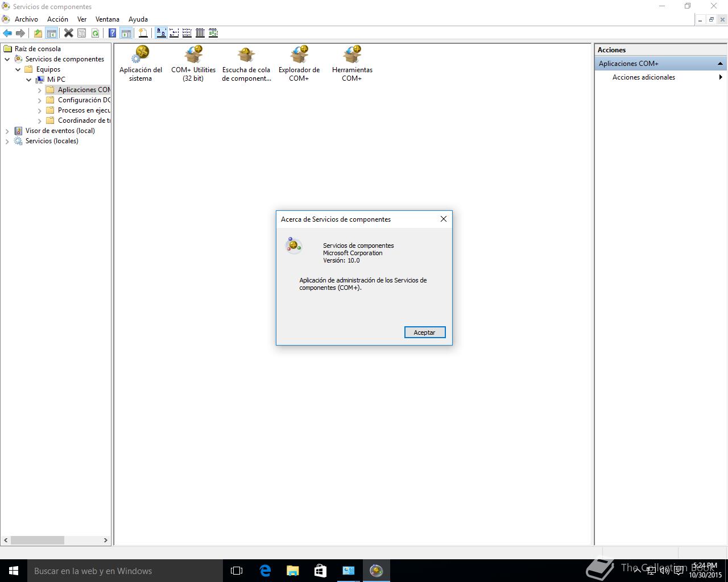Select the Small icons view button
Screen dimensions: 728x582
[x=174, y=33]
